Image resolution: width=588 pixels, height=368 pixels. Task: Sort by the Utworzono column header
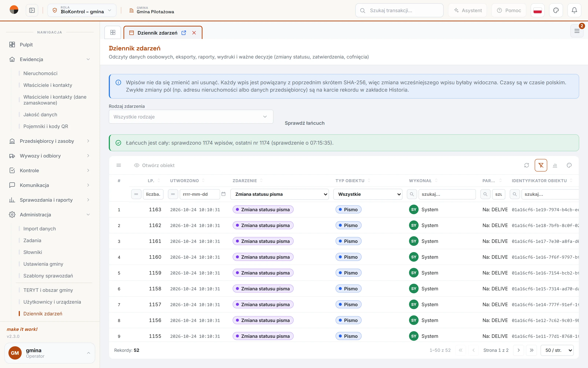point(187,181)
